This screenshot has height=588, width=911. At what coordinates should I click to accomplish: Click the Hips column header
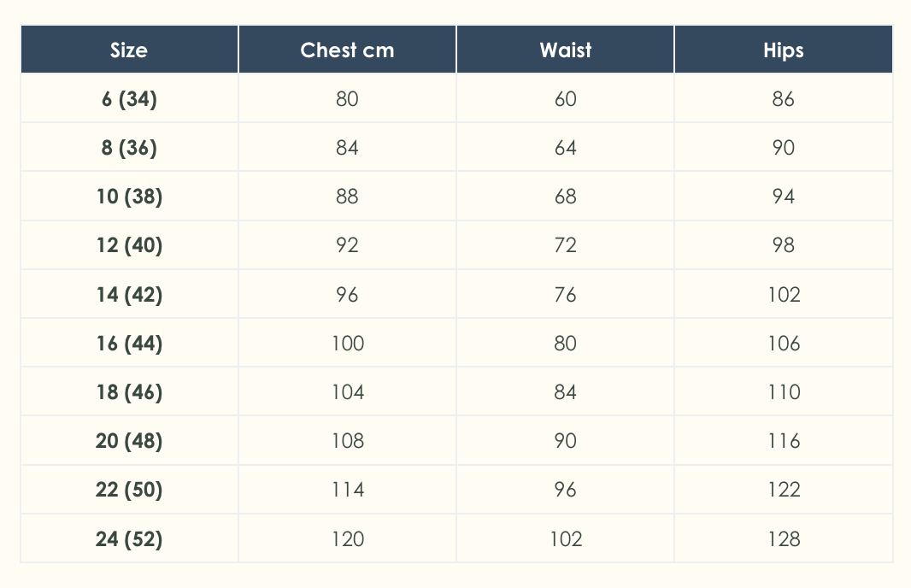783,50
